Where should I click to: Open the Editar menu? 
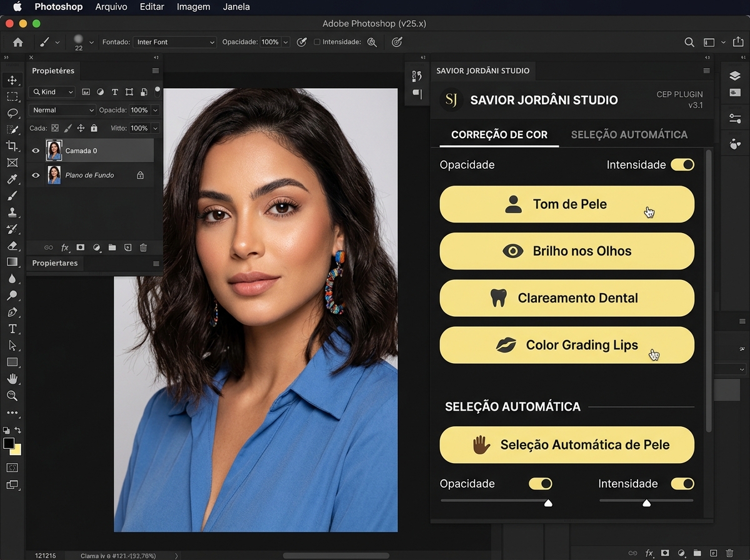coord(152,7)
